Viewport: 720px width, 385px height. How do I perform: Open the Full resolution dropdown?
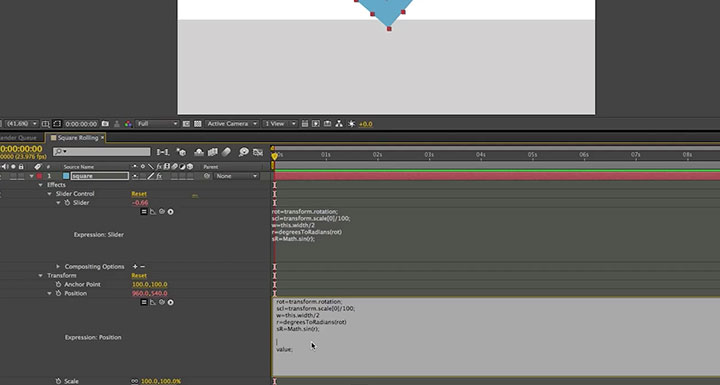pyautogui.click(x=157, y=124)
